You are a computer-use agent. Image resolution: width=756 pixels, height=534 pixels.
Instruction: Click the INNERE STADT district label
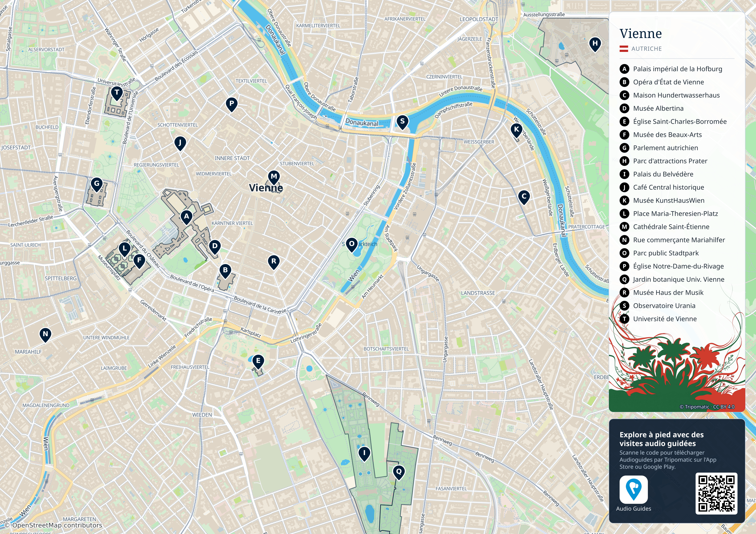pos(232,158)
